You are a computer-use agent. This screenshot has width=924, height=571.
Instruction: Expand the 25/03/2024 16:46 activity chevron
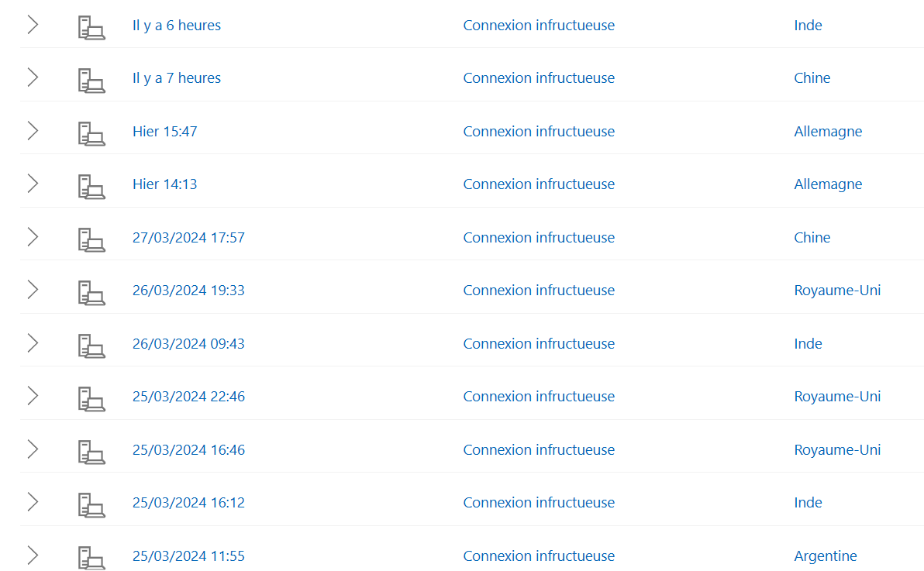33,449
